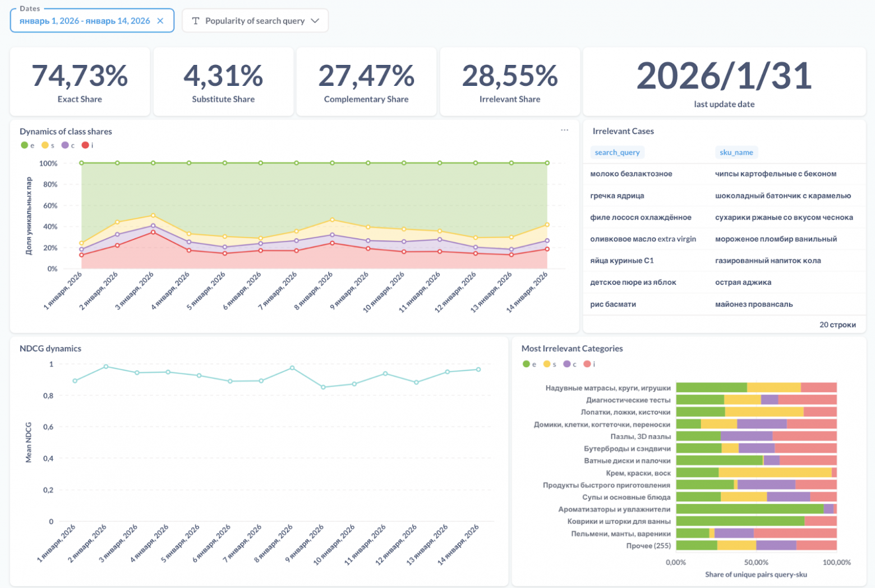The image size is (875, 588).
Task: Select the 'молоко безлактозное' table row
Action: [x=724, y=174]
